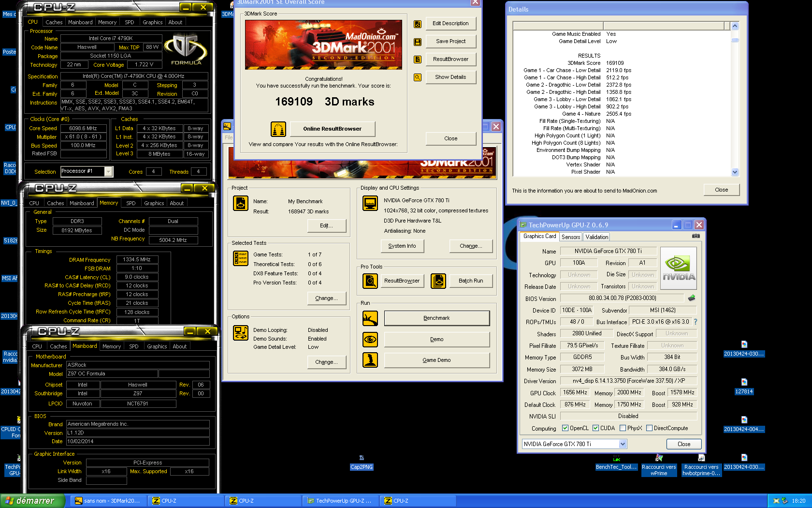Viewport: 812px width, 508px height.
Task: Click Close button in 3DMark score dialog
Action: 450,139
